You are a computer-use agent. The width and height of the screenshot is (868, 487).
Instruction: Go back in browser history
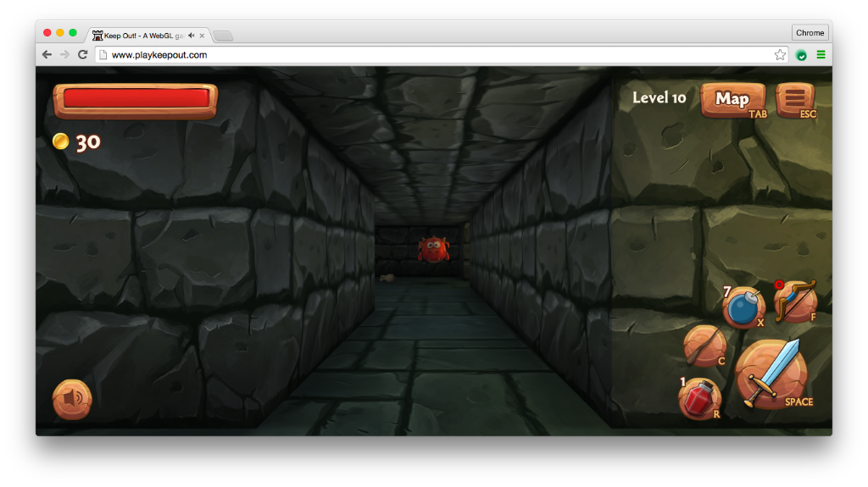pyautogui.click(x=47, y=55)
